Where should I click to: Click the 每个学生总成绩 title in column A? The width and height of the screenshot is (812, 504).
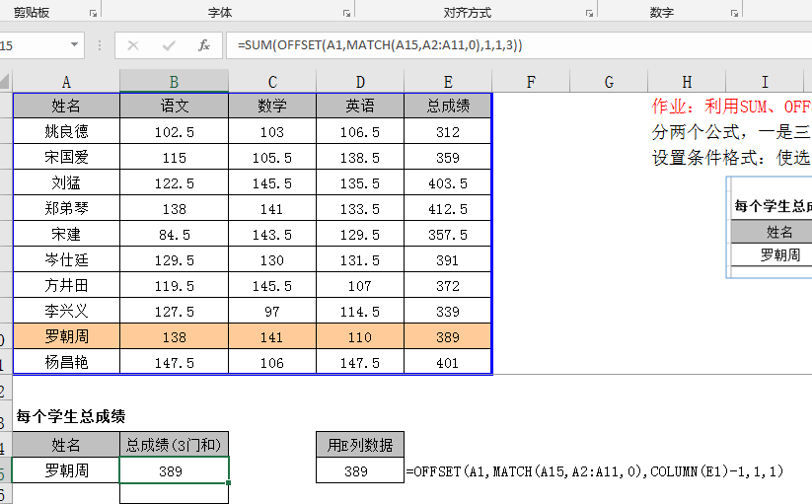[70, 416]
